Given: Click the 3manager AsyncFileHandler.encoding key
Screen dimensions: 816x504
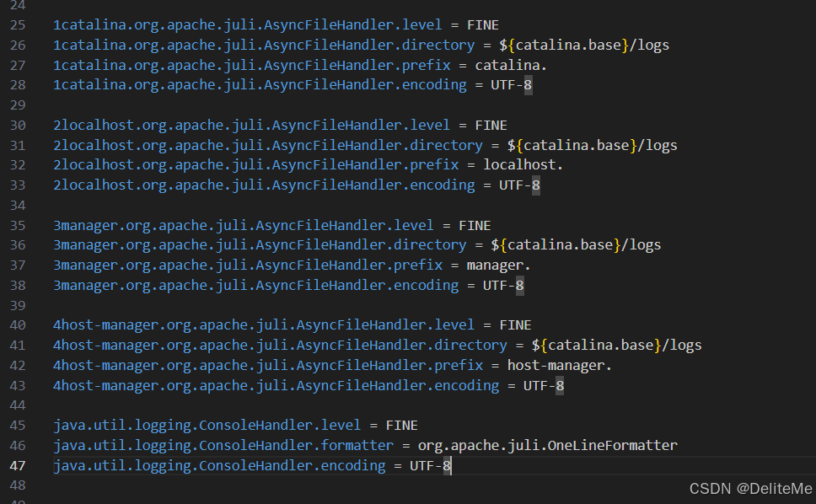Looking at the screenshot, I should pos(255,286).
